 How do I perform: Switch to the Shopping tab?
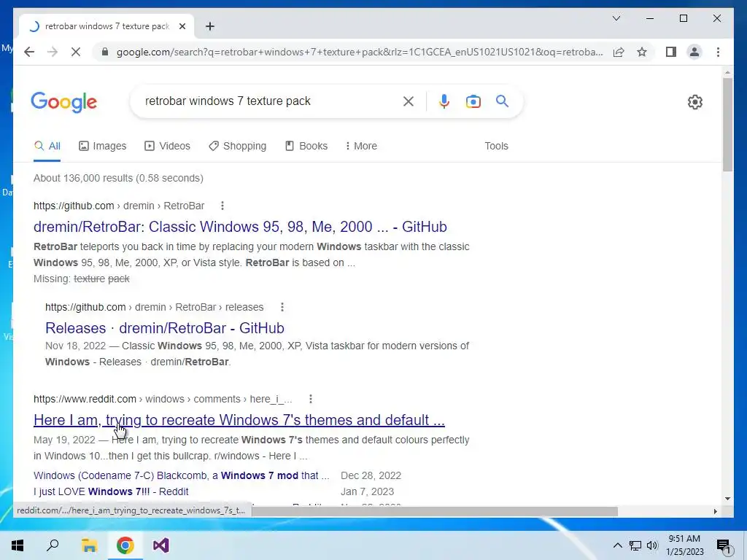click(x=237, y=146)
